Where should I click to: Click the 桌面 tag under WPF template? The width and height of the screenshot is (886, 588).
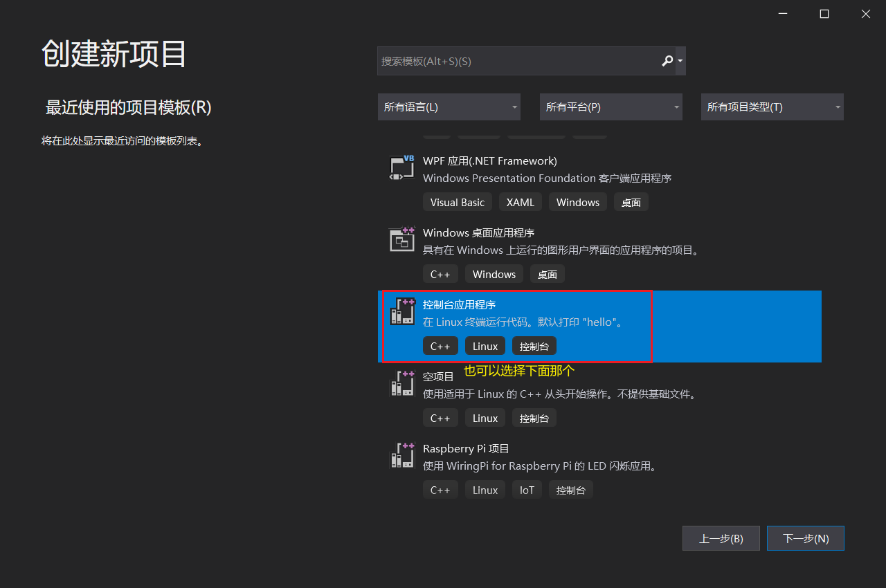pos(631,202)
